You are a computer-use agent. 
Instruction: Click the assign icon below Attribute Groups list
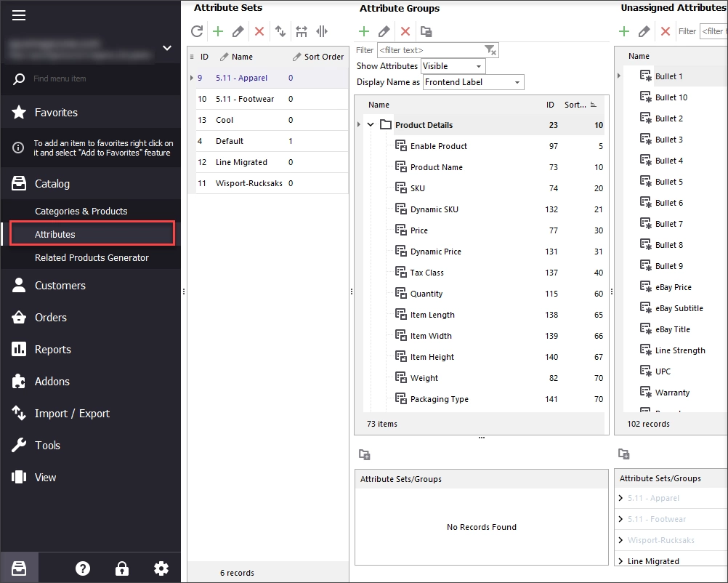pos(365,455)
